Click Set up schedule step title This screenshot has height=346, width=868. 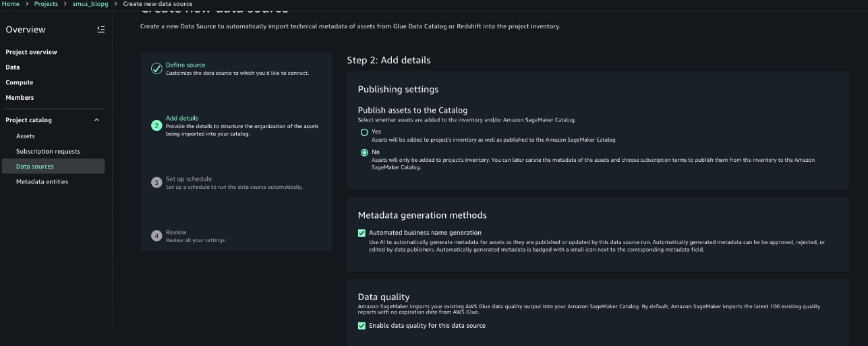(x=189, y=179)
